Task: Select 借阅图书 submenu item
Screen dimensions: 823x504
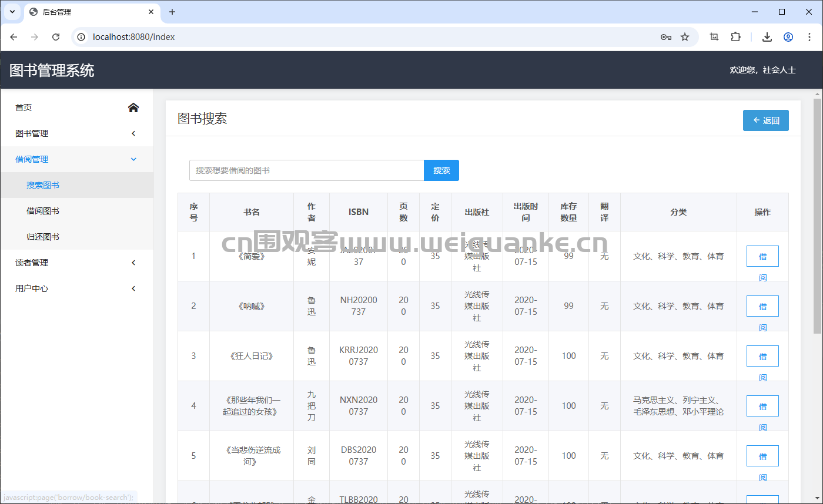Action: coord(76,211)
